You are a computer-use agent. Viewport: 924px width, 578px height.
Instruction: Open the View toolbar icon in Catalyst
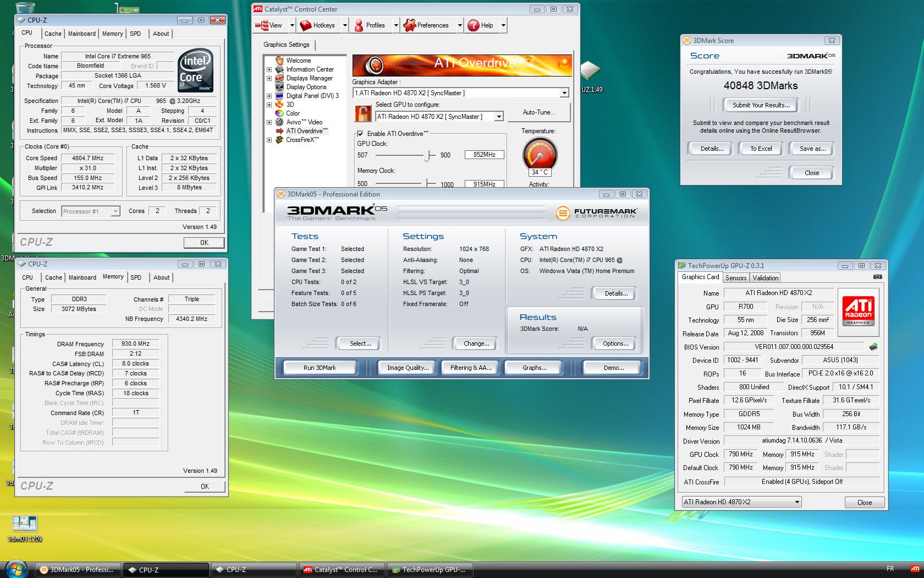269,25
